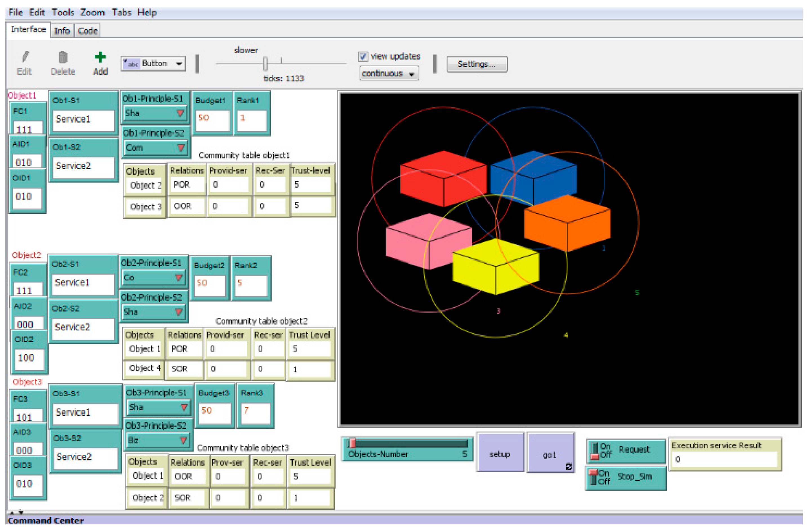Screen dimensions: 811x532
Task: Switch to the Code tab
Action: 88,31
